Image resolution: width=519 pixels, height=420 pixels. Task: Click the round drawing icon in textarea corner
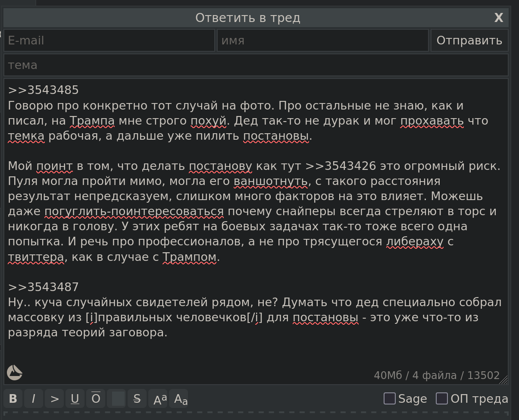pos(15,372)
